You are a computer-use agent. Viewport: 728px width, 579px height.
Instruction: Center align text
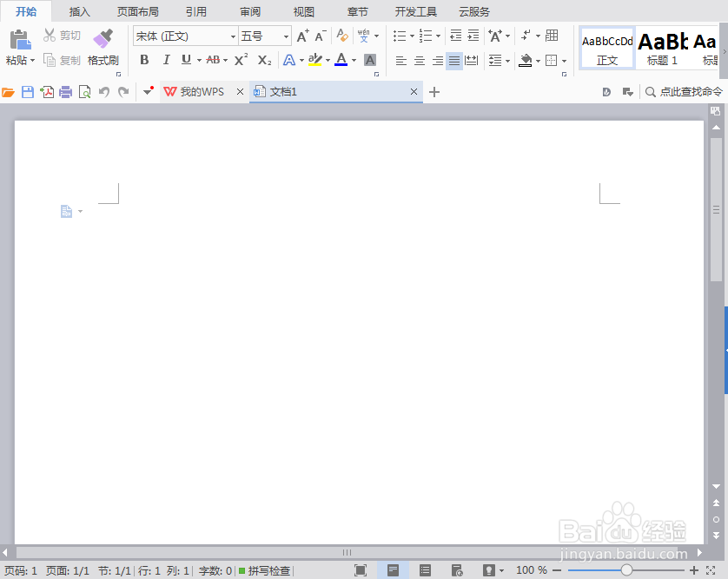(x=420, y=60)
